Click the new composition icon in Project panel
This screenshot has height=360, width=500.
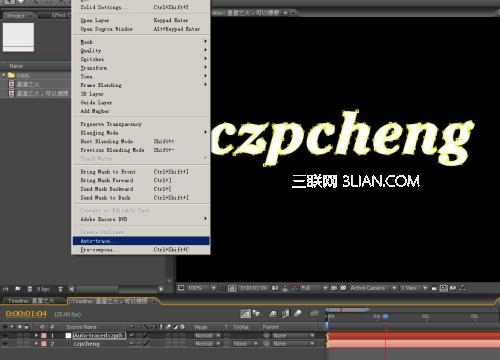[x=30, y=289]
